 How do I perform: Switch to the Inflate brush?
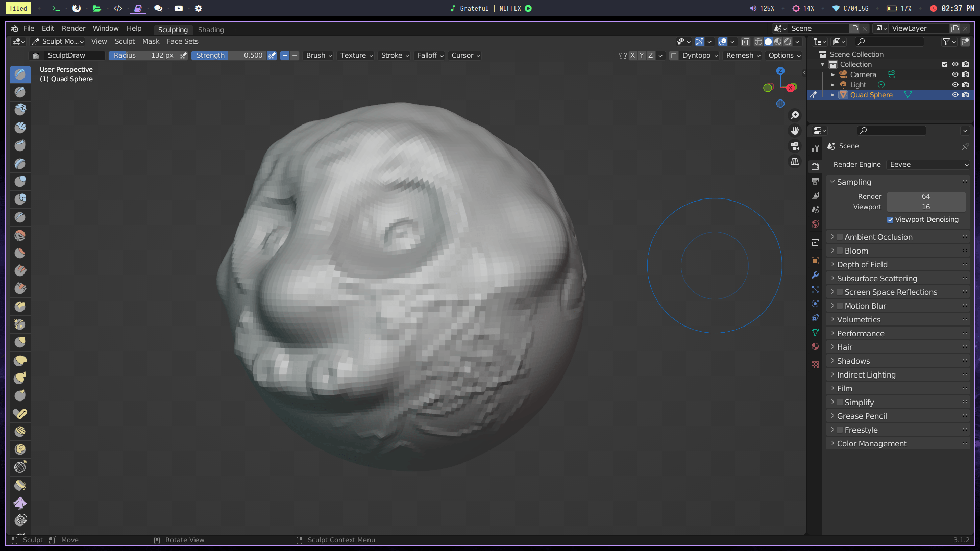[x=20, y=181]
